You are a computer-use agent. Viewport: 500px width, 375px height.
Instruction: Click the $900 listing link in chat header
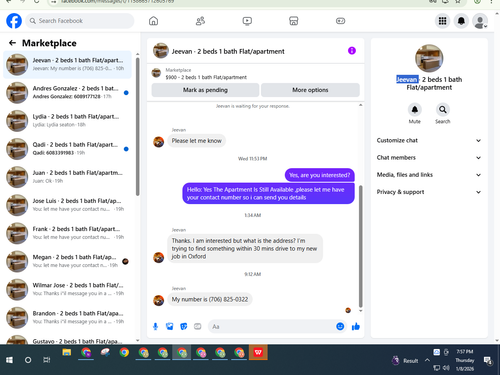click(206, 77)
